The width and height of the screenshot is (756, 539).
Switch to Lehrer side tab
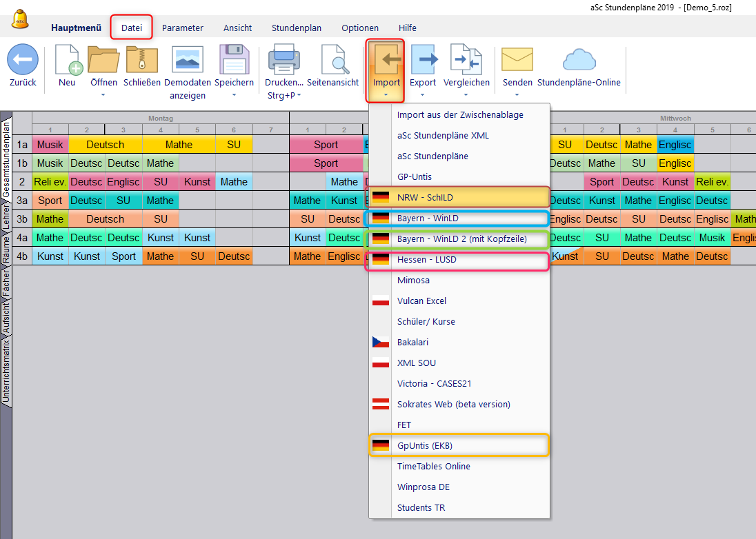[6, 217]
